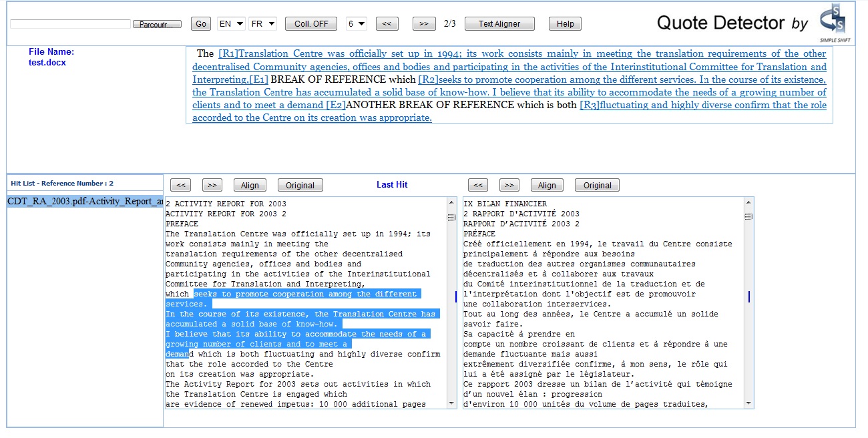Image resolution: width=868 pixels, height=438 pixels.
Task: Click the file path input field
Action: (x=70, y=24)
